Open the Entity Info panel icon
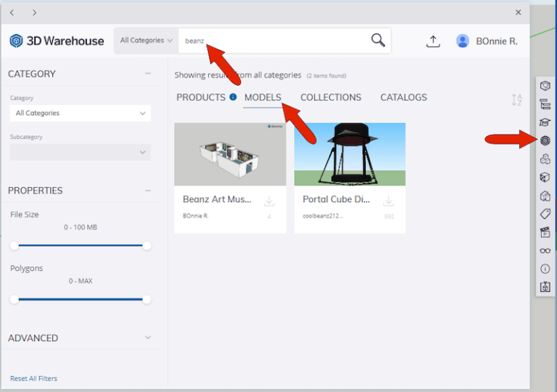Viewport: 557px width, 392px height. 545,269
